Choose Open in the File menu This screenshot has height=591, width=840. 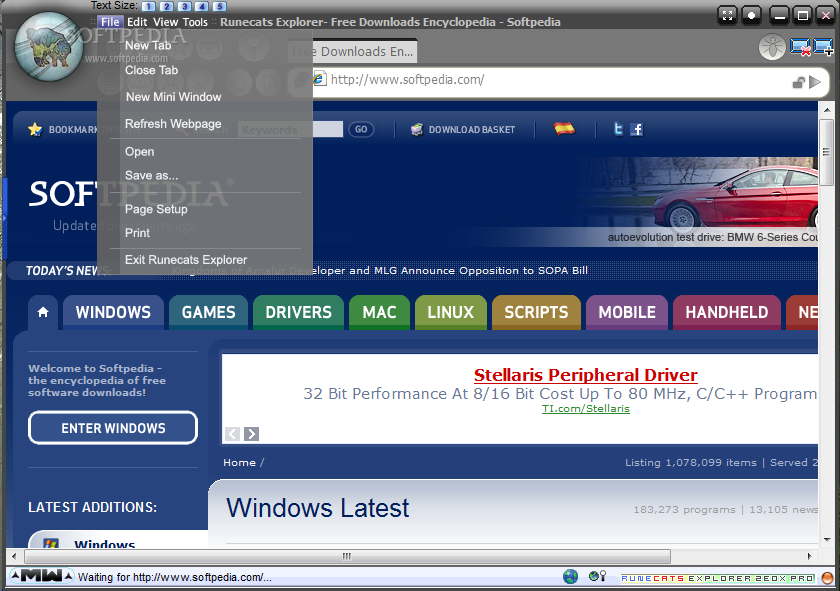tap(140, 152)
